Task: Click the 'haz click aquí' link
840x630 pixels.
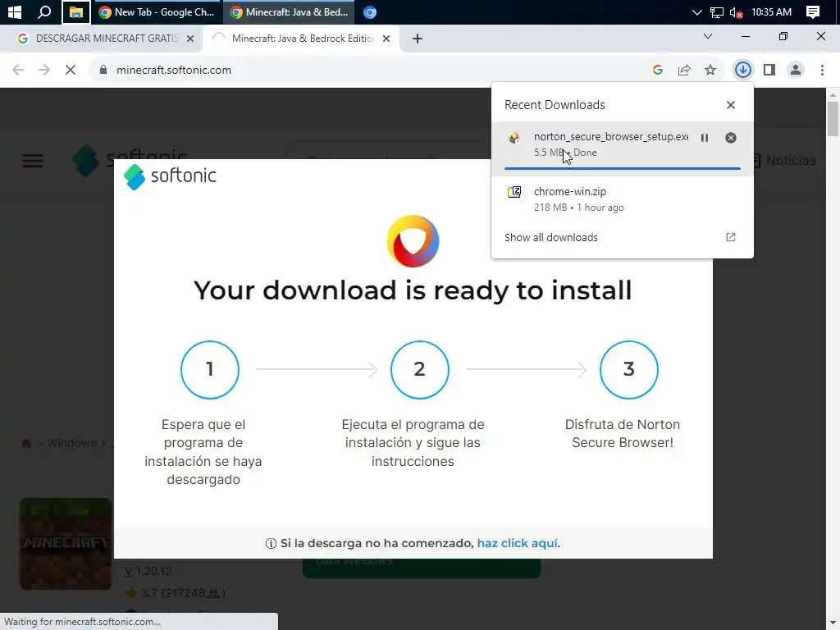Action: click(518, 543)
